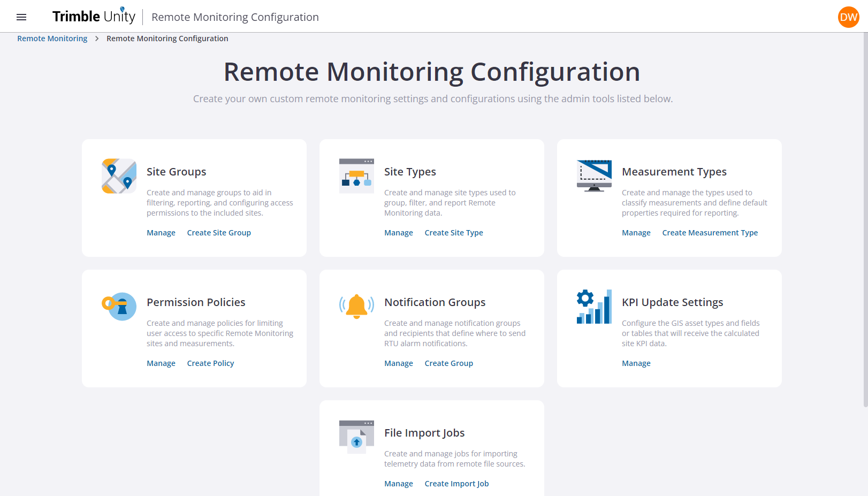Select the File Import Jobs card

point(431,448)
